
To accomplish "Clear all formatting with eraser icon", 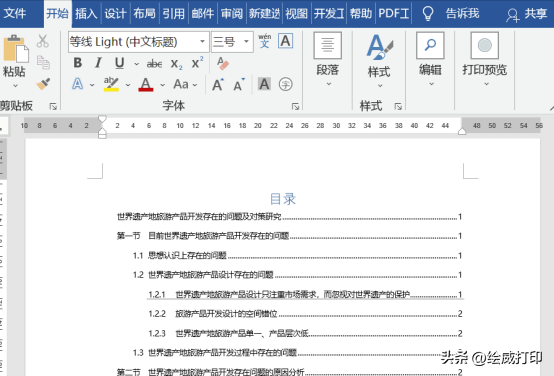I will click(x=223, y=63).
